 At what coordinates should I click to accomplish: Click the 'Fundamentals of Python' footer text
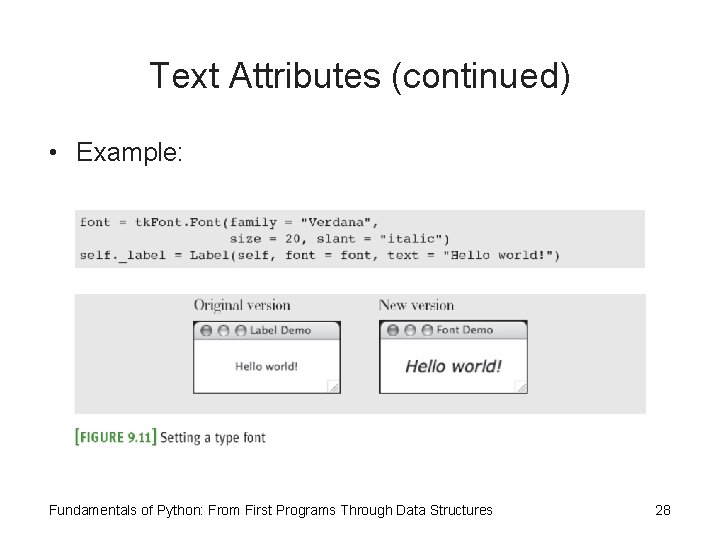270,510
